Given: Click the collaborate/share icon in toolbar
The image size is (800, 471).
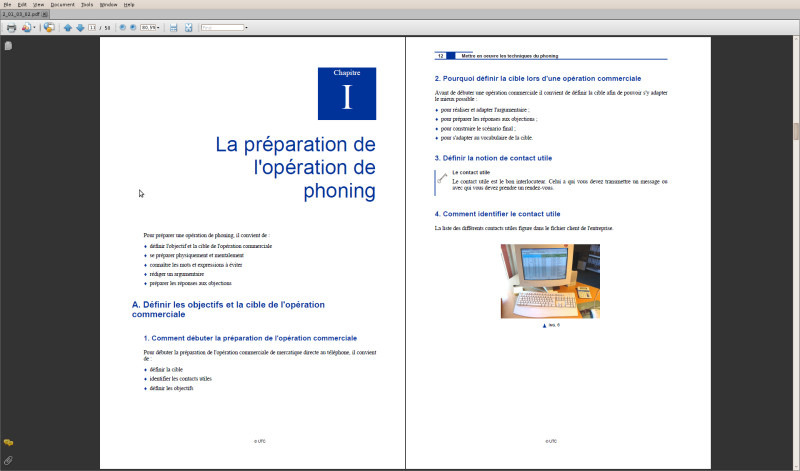Looking at the screenshot, I should 50,28.
